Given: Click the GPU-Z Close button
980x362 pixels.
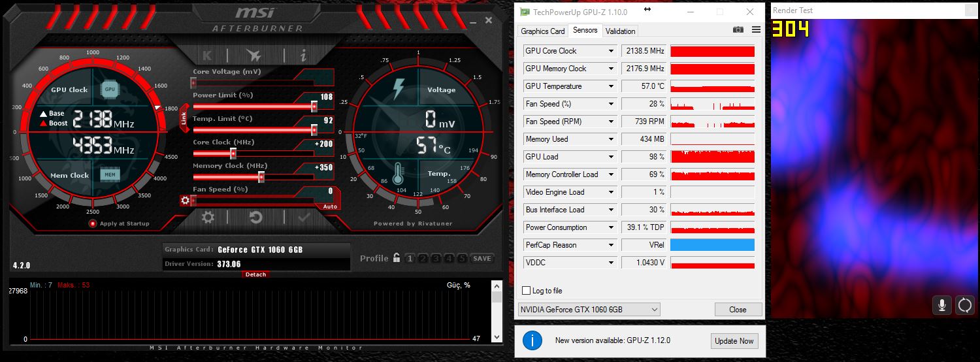Looking at the screenshot, I should (738, 310).
